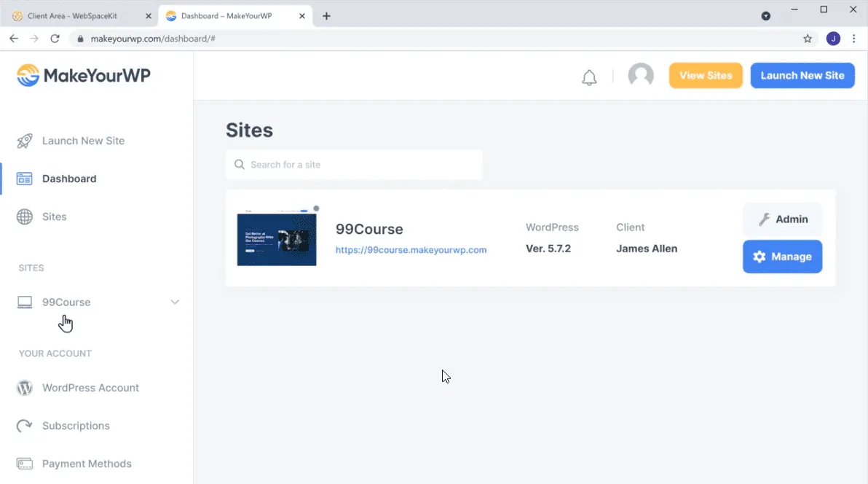Open Chrome tab search dropdown arrow
This screenshot has width=868, height=484.
[x=766, y=16]
